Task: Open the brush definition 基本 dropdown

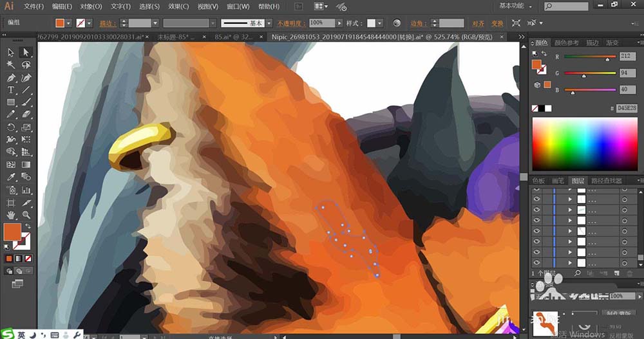Action: click(x=269, y=23)
